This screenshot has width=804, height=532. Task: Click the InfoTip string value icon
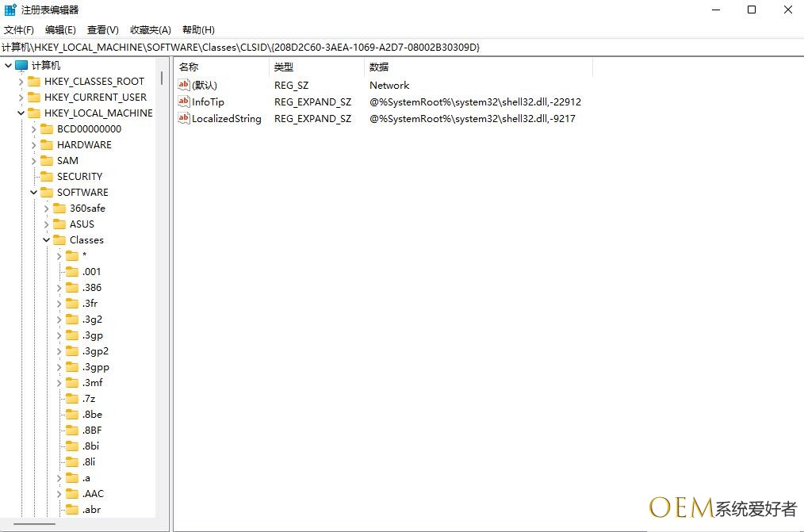(x=184, y=102)
